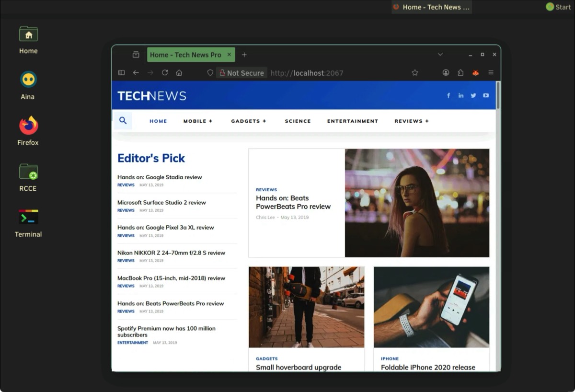Reload the page with refresh icon

[x=165, y=73]
